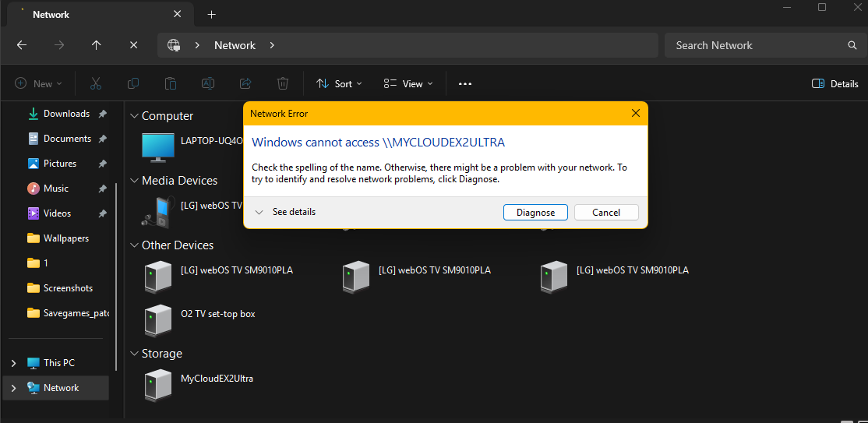Open Wallpapers folder in the sidebar
The image size is (868, 423).
(x=66, y=238)
